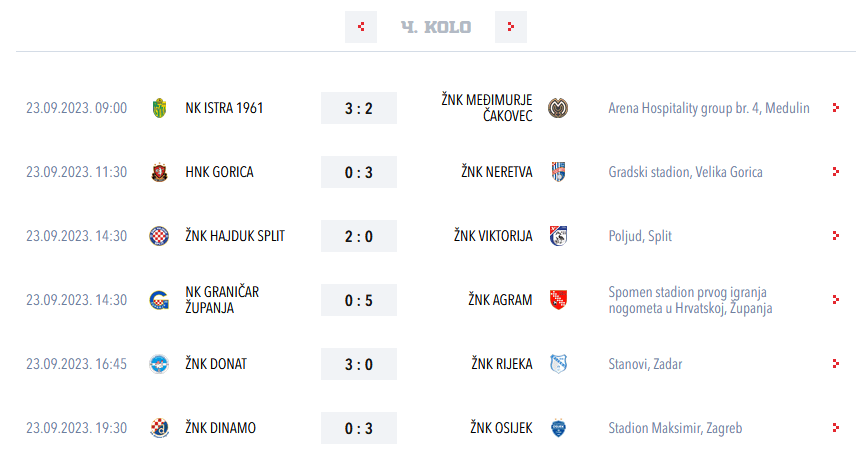
Task: Click the HNK Gorica club crest
Action: pos(159,172)
